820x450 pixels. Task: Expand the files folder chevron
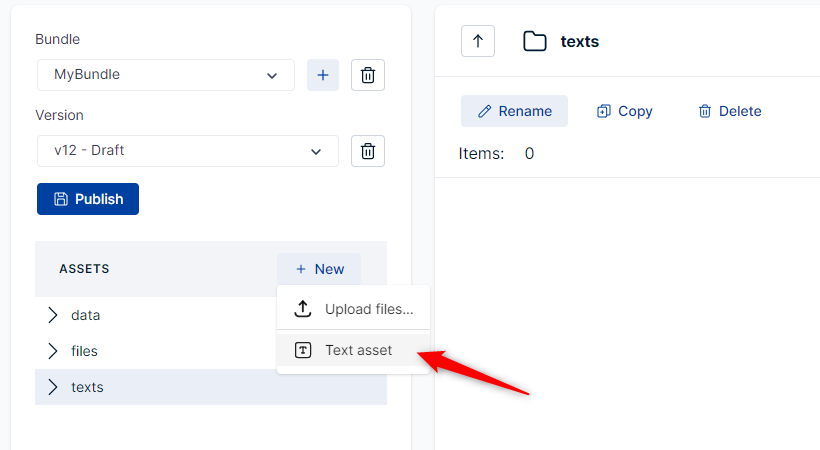(x=53, y=351)
